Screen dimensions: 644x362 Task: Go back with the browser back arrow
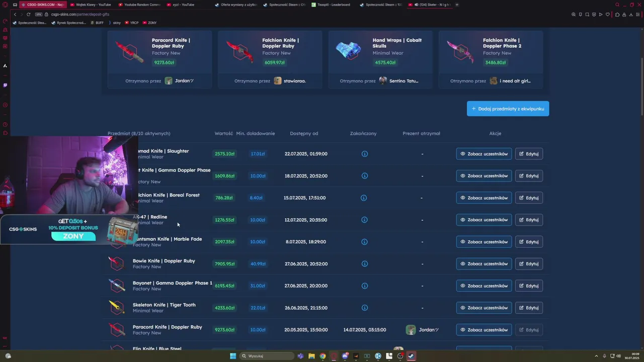[15, 14]
